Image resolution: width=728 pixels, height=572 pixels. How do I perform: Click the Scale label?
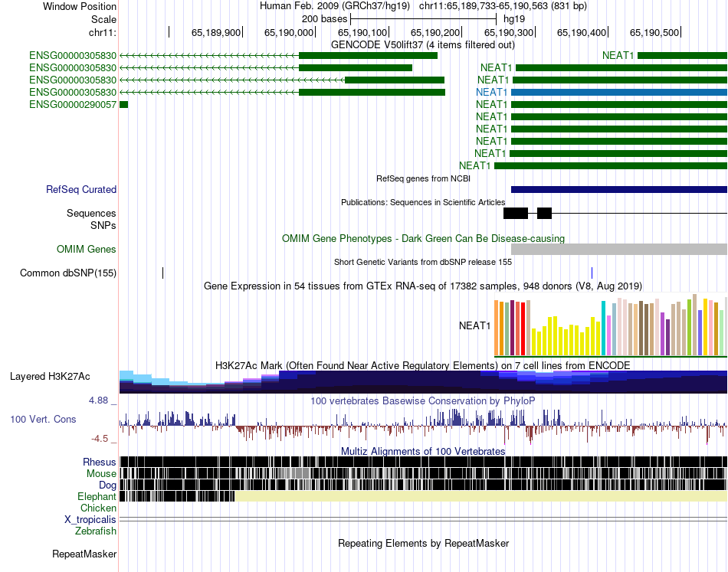click(x=104, y=19)
